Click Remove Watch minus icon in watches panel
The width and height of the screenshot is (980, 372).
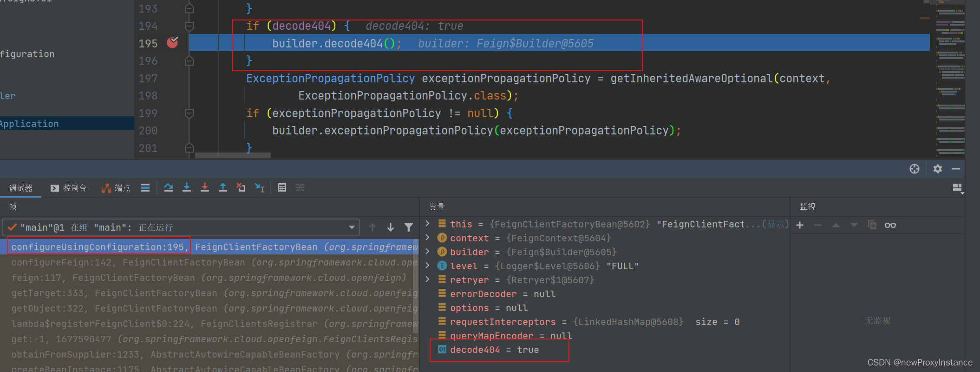818,226
